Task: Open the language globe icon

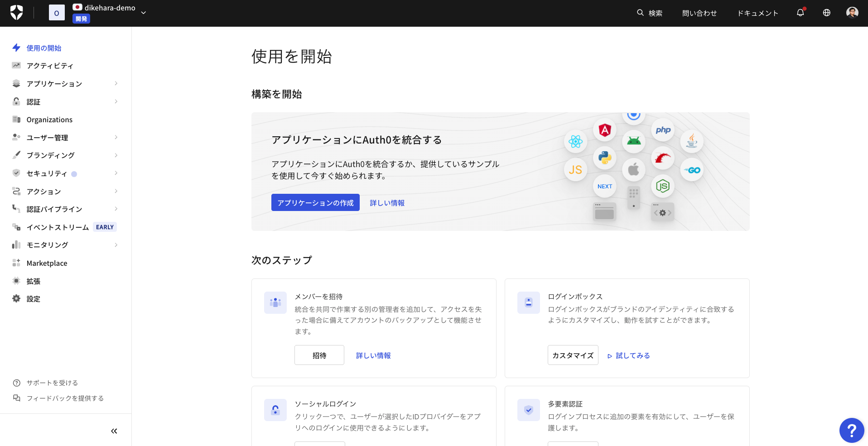Action: pos(826,13)
